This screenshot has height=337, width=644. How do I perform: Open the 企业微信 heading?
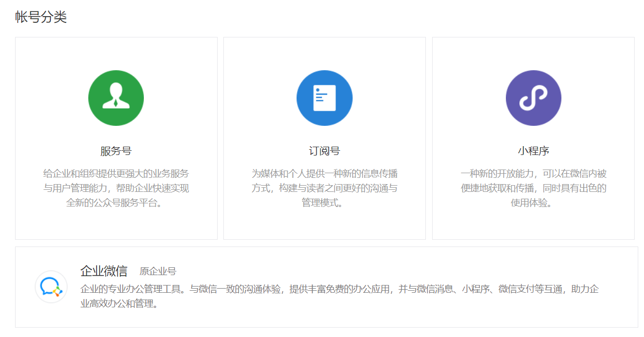[x=104, y=271]
